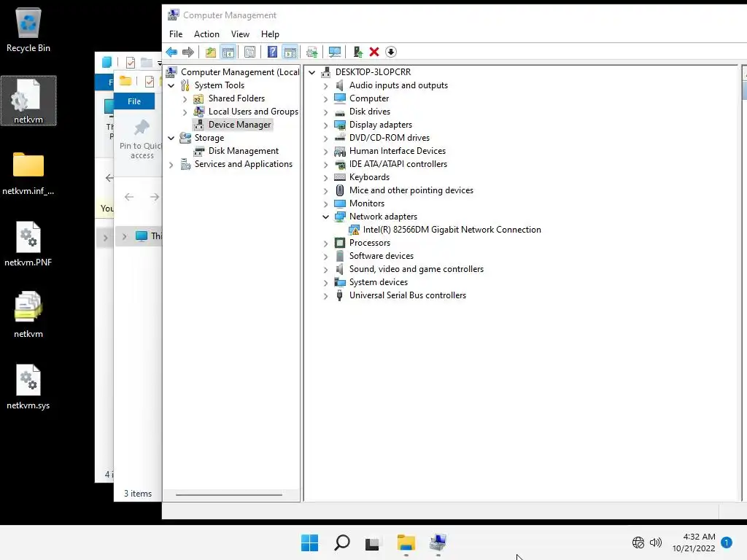Expand Local Users and Groups node
This screenshot has width=747, height=560.
click(x=185, y=112)
